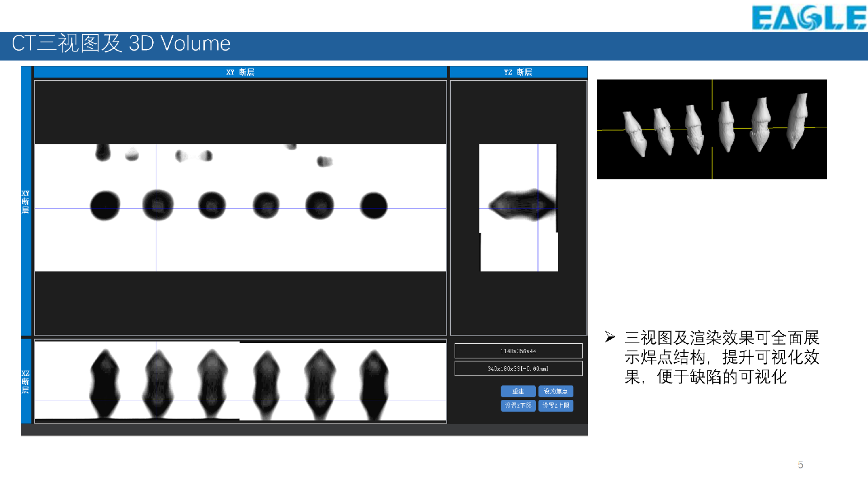This screenshot has width=868, height=486.
Task: Click the arrow bullet beside 三视图 text
Action: [610, 337]
